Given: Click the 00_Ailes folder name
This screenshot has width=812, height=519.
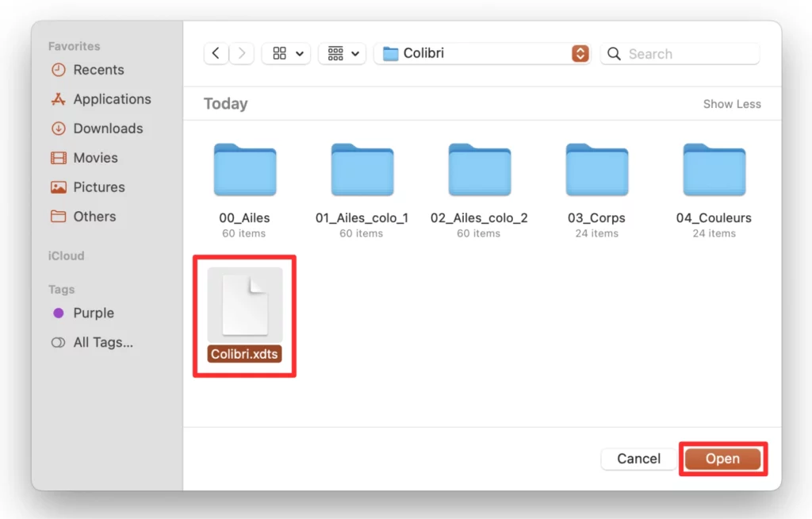Looking at the screenshot, I should tap(244, 217).
